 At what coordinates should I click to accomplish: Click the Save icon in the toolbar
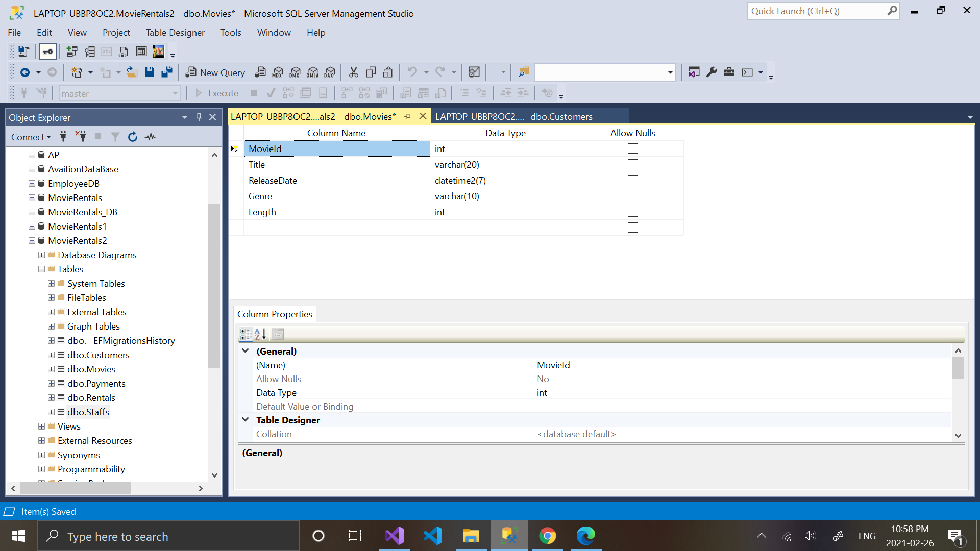(x=149, y=72)
